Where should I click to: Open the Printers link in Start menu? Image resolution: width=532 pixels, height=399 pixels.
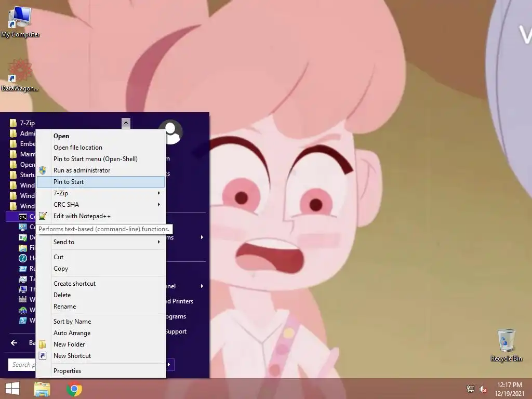pyautogui.click(x=179, y=301)
